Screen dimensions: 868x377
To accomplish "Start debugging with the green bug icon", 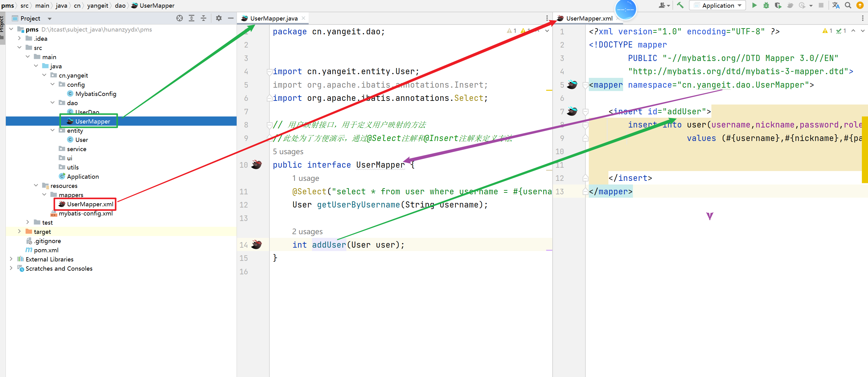I will coord(766,6).
